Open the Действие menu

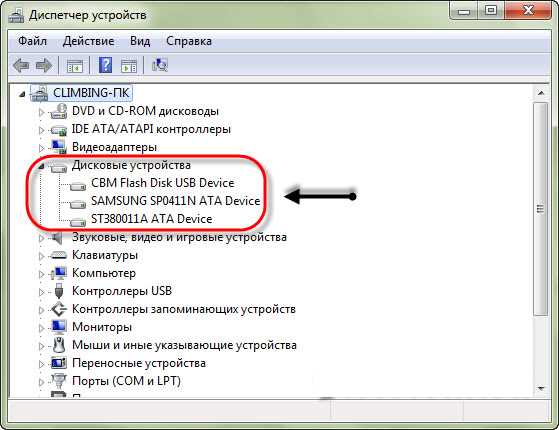click(x=88, y=41)
